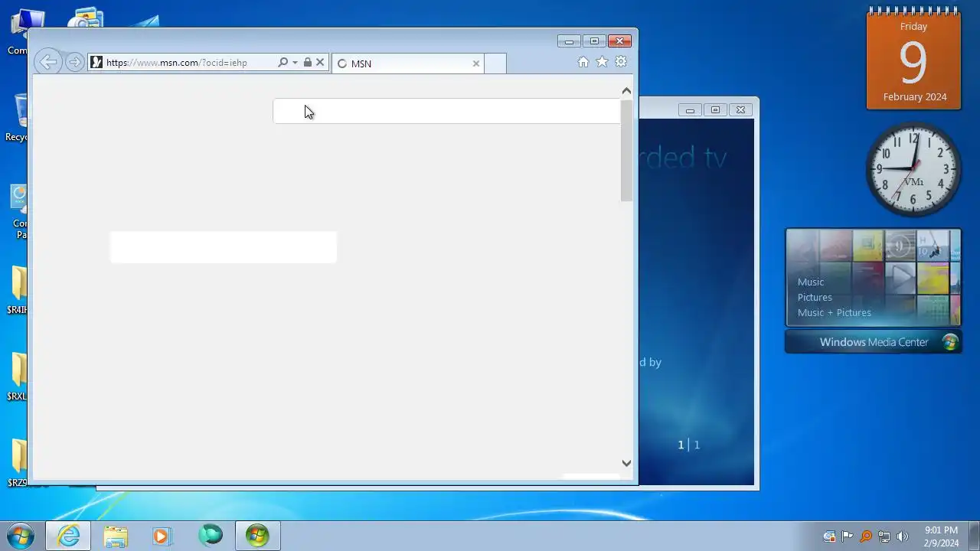
Task: Click the analog Clock gadget
Action: click(913, 169)
